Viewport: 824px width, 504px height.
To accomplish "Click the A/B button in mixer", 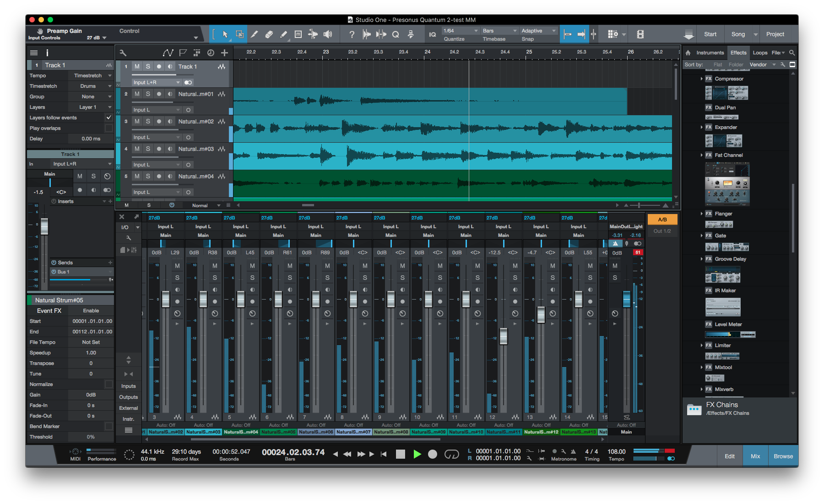I will 662,220.
